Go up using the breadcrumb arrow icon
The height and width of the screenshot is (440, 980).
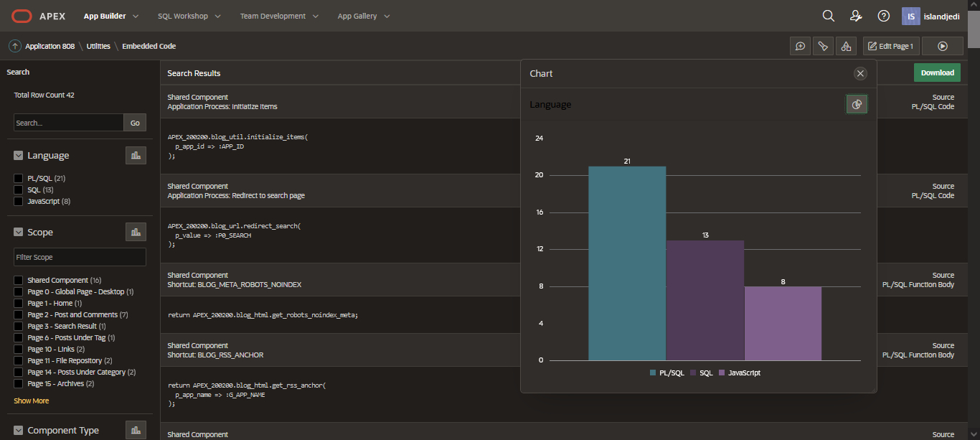tap(14, 46)
